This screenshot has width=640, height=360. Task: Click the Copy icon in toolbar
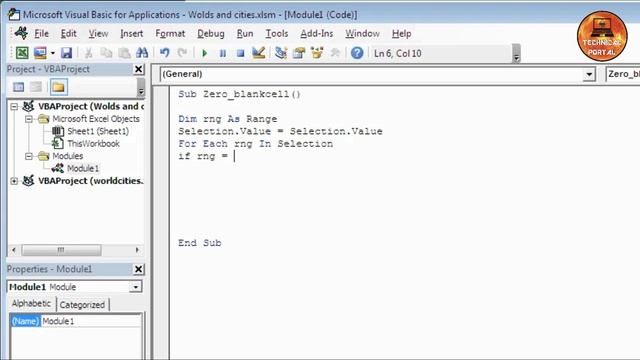pos(106,53)
